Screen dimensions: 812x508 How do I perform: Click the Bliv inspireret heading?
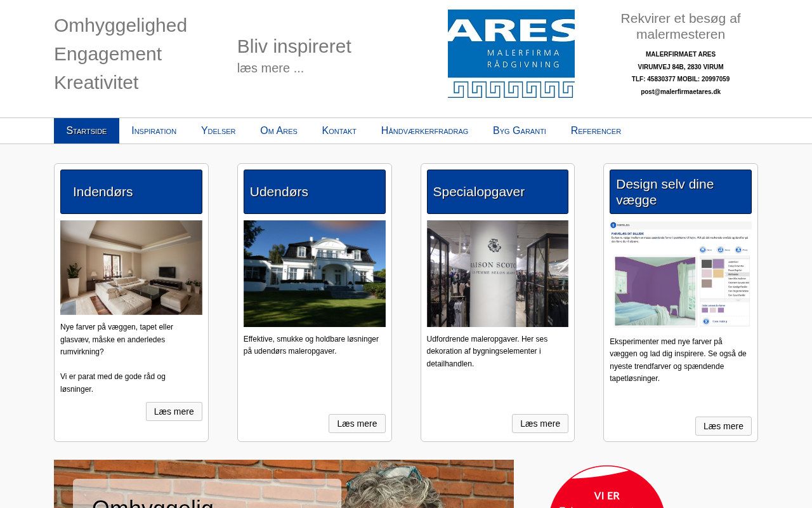[294, 46]
